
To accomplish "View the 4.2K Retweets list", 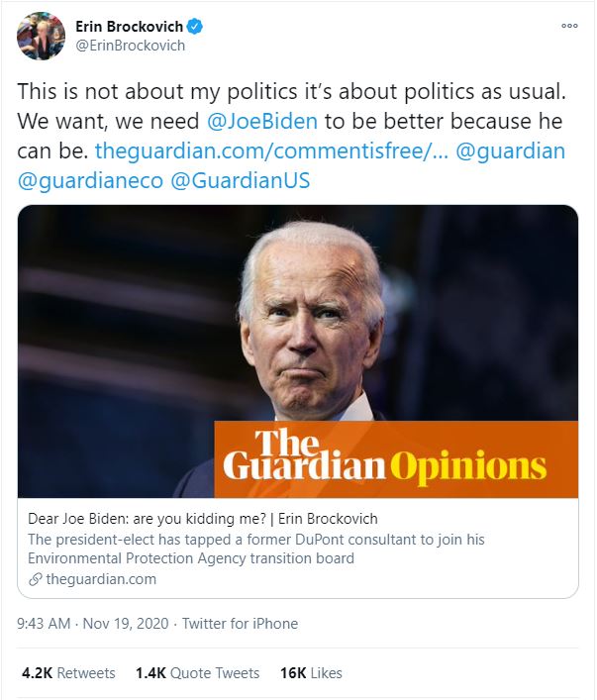I will (68, 673).
